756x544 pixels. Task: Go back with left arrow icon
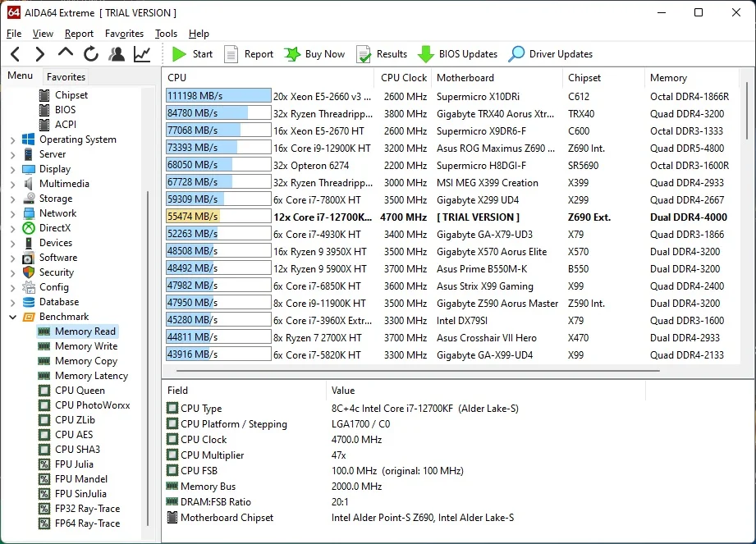tap(16, 54)
